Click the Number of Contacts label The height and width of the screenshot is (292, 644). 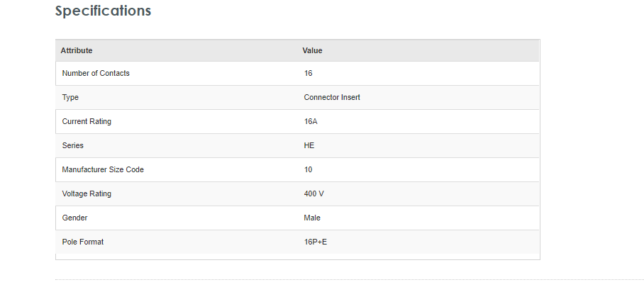pyautogui.click(x=96, y=73)
